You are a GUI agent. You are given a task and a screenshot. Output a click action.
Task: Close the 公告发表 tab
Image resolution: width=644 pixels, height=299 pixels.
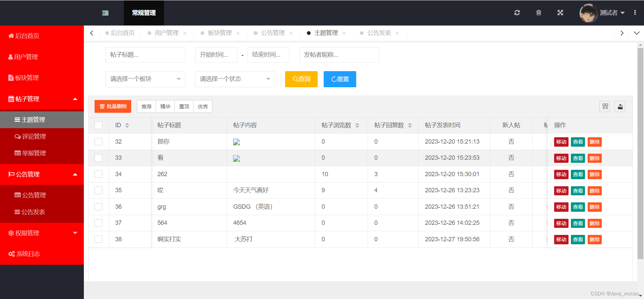[x=397, y=33]
